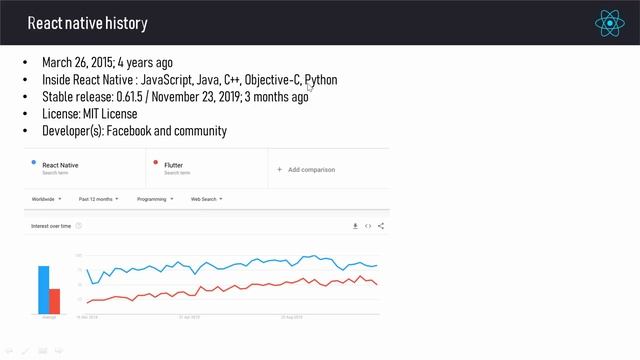Click the Developer(s): Facebook and community text
The width and height of the screenshot is (640, 360).
(x=135, y=131)
